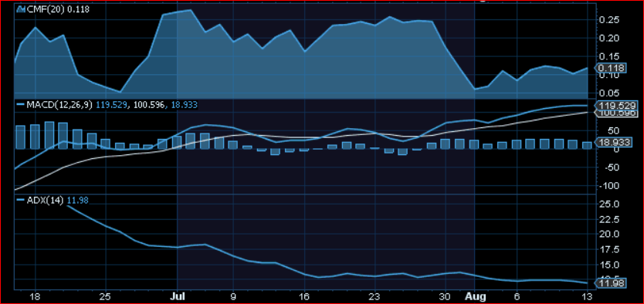This screenshot has height=304, width=644.
Task: Click the 18 date label on axis
Action: click(x=35, y=296)
